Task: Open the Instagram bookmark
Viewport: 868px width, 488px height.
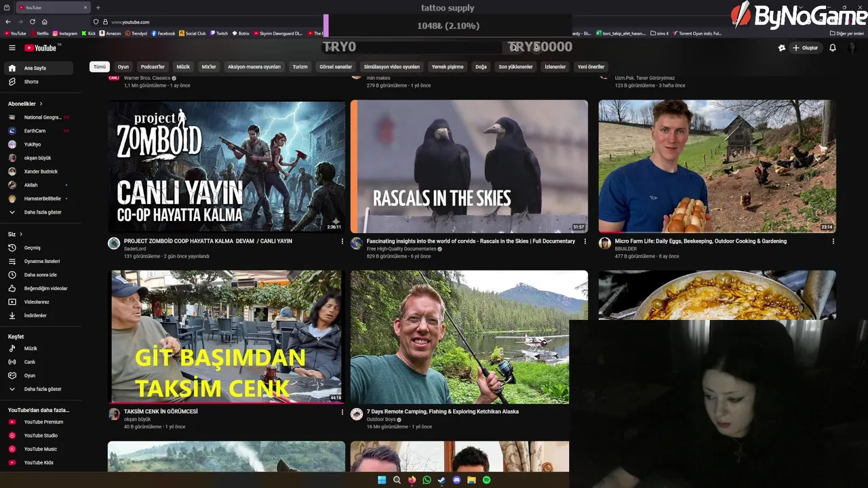Action: (x=65, y=33)
